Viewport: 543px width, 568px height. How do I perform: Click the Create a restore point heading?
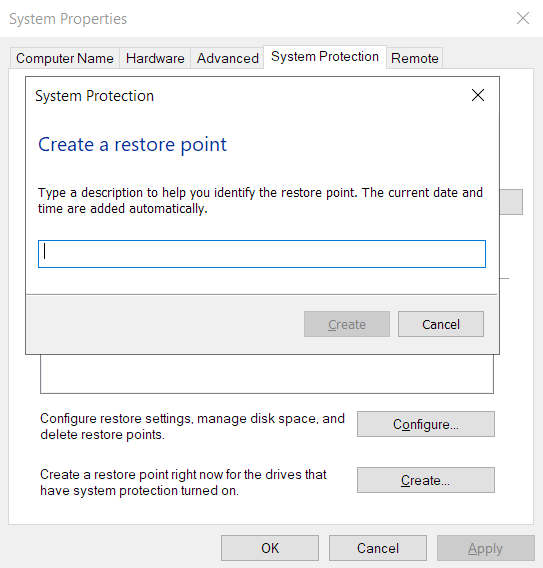click(132, 145)
